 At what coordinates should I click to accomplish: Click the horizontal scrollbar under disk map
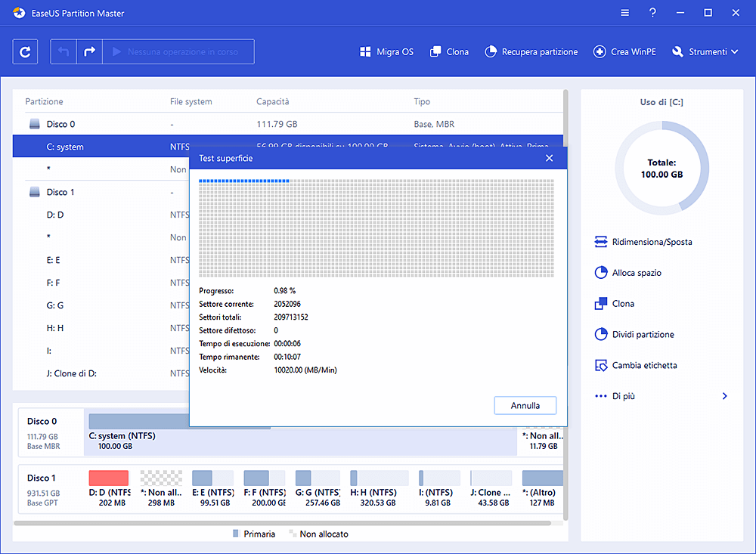point(283,523)
